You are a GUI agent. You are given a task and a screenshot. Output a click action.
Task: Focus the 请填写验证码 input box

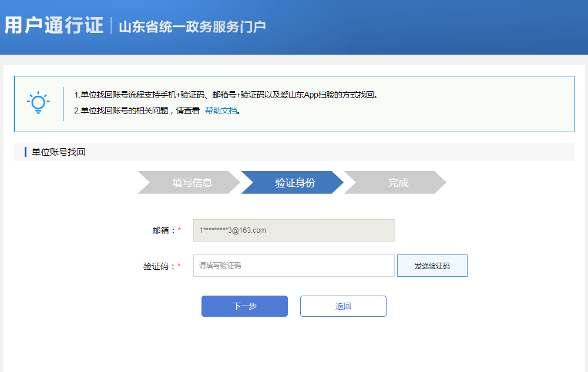tap(294, 266)
